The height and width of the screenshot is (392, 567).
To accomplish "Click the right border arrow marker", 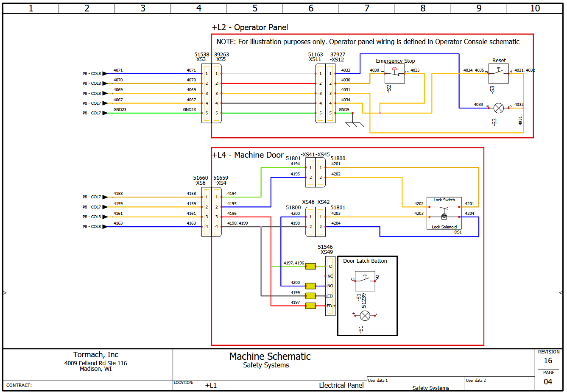I will (561, 292).
